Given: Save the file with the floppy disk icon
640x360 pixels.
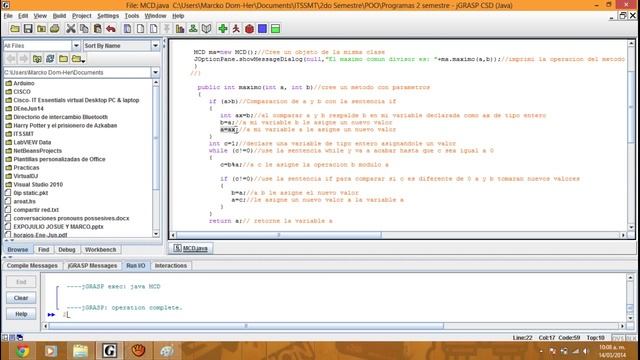Looking at the screenshot, I should (x=28, y=29).
